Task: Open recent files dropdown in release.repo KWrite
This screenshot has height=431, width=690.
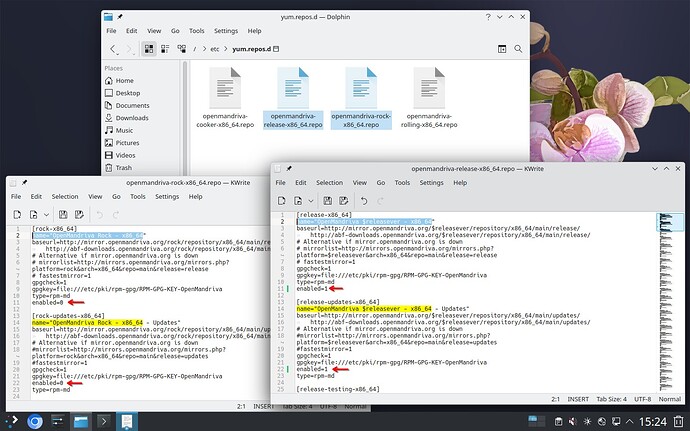Action: pyautogui.click(x=311, y=201)
